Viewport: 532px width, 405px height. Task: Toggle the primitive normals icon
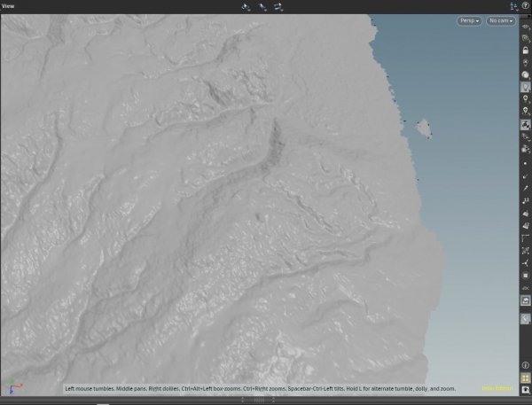click(x=525, y=214)
